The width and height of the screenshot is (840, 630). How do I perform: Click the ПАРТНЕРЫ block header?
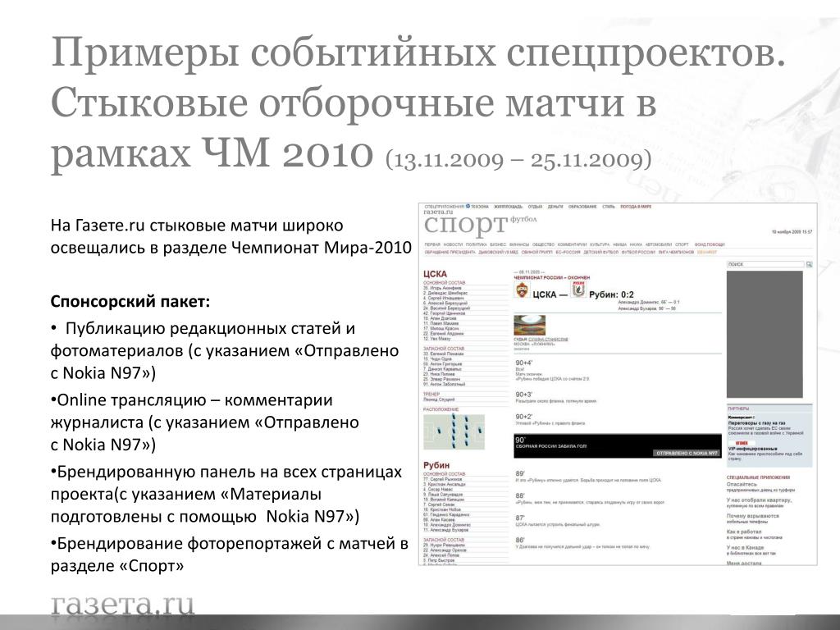(739, 409)
